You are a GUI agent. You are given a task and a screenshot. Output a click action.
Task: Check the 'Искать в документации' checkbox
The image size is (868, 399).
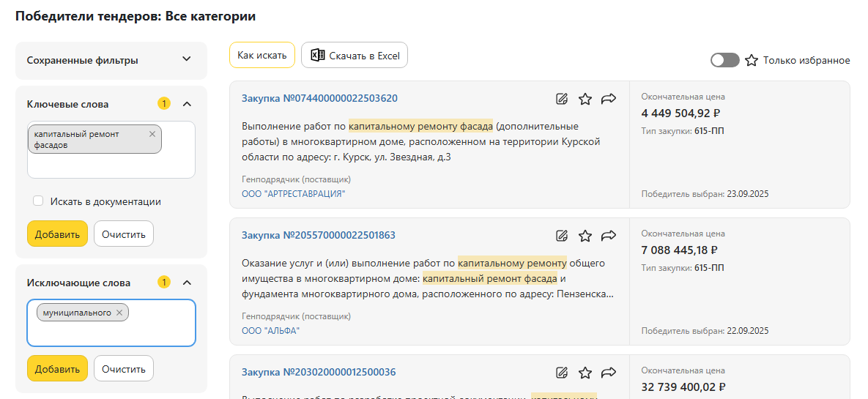pyautogui.click(x=37, y=201)
